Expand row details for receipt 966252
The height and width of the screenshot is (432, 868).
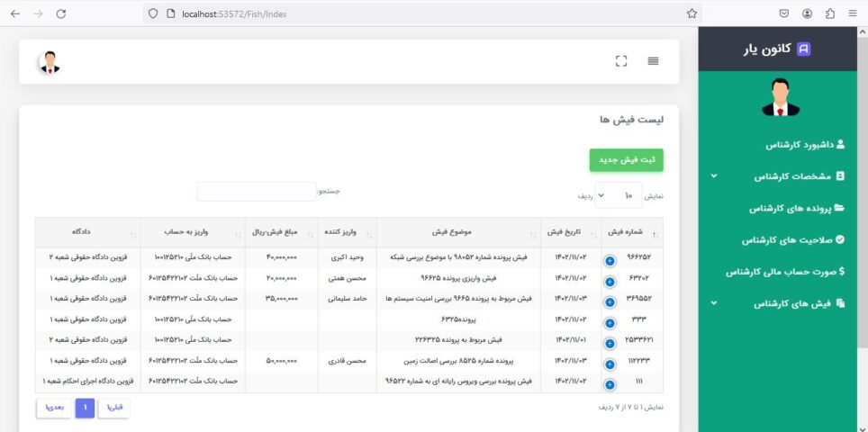(x=610, y=260)
